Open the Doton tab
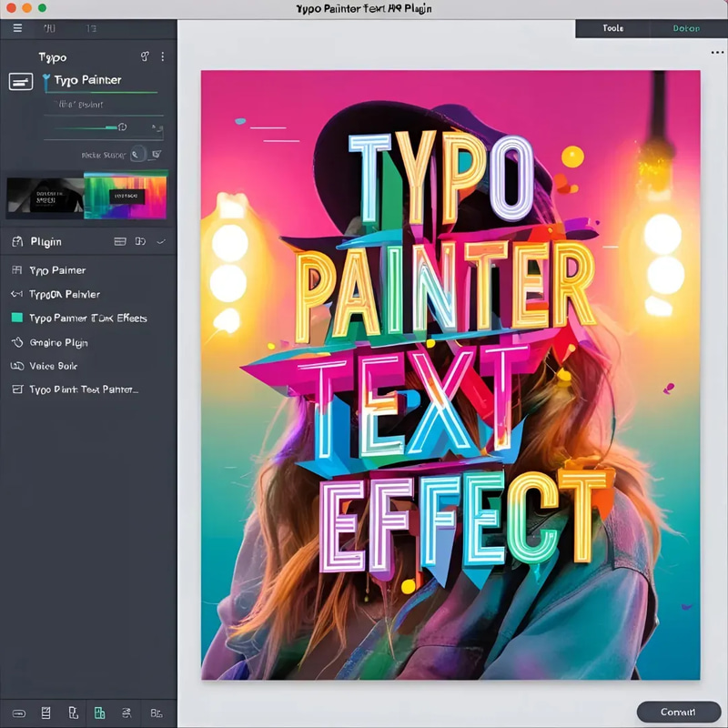 [685, 28]
